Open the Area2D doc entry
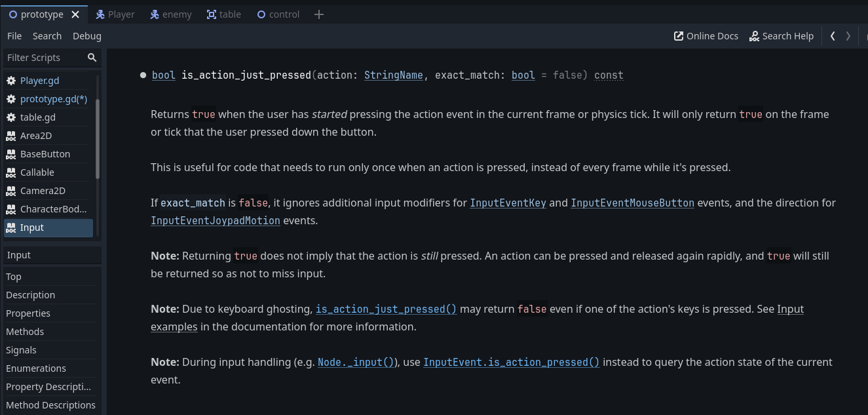The height and width of the screenshot is (415, 868). [48, 136]
